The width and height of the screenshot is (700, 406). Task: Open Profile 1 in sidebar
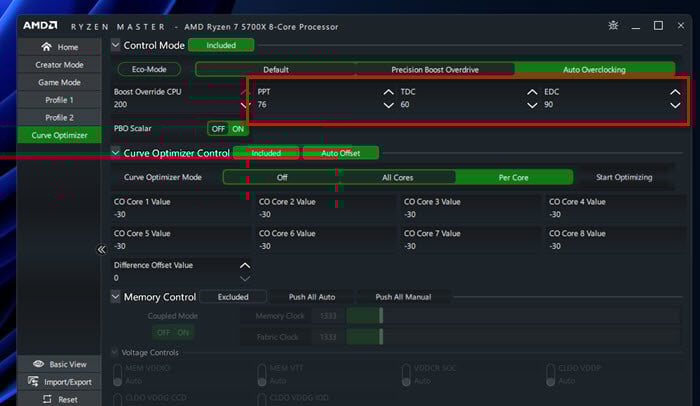pyautogui.click(x=59, y=100)
